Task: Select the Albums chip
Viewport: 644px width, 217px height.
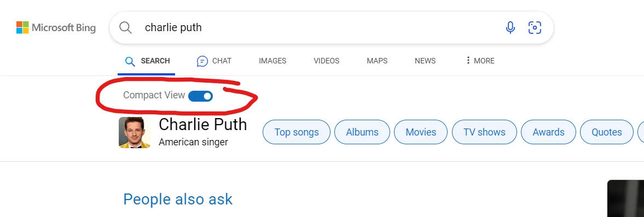Action: [x=362, y=132]
